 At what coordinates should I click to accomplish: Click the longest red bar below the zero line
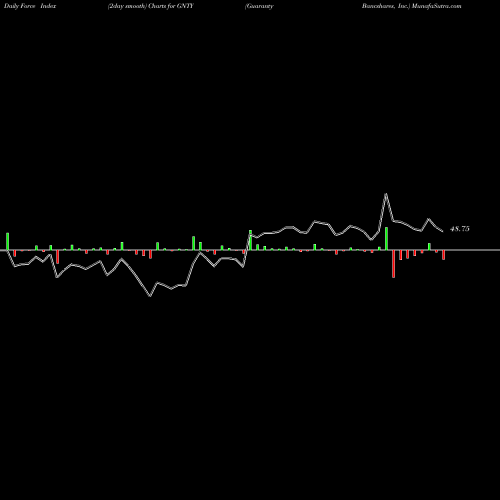point(393,264)
